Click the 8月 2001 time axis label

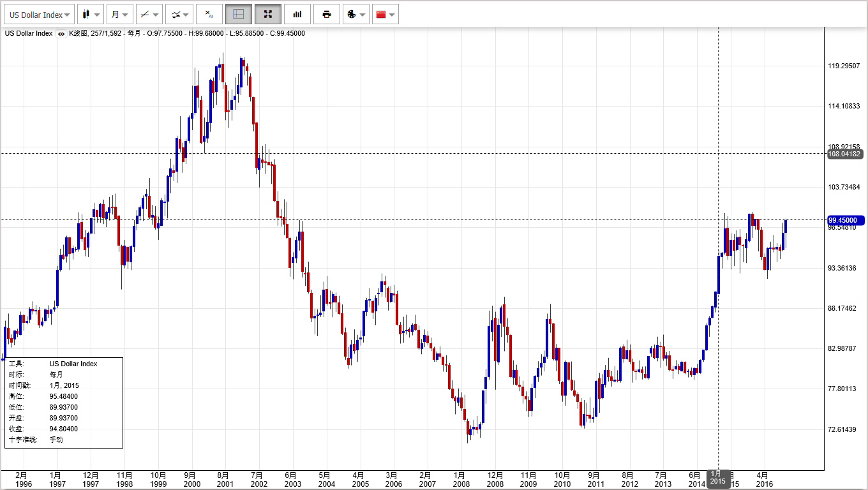[x=224, y=479]
